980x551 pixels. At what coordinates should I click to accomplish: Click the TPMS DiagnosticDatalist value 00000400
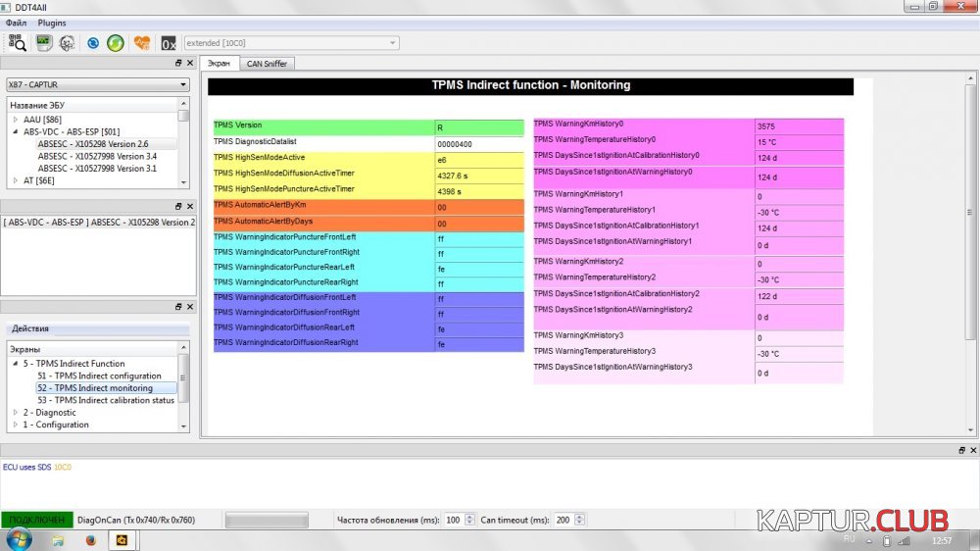[x=479, y=144]
